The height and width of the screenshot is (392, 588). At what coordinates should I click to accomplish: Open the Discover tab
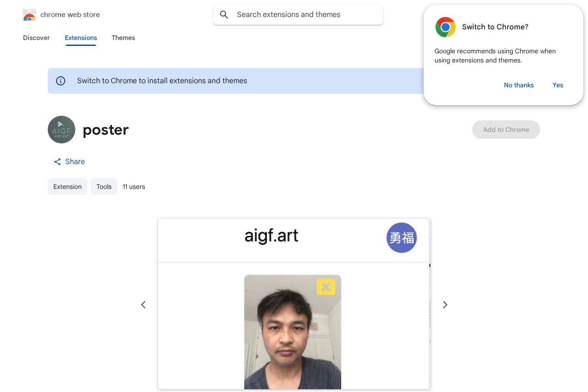(36, 38)
